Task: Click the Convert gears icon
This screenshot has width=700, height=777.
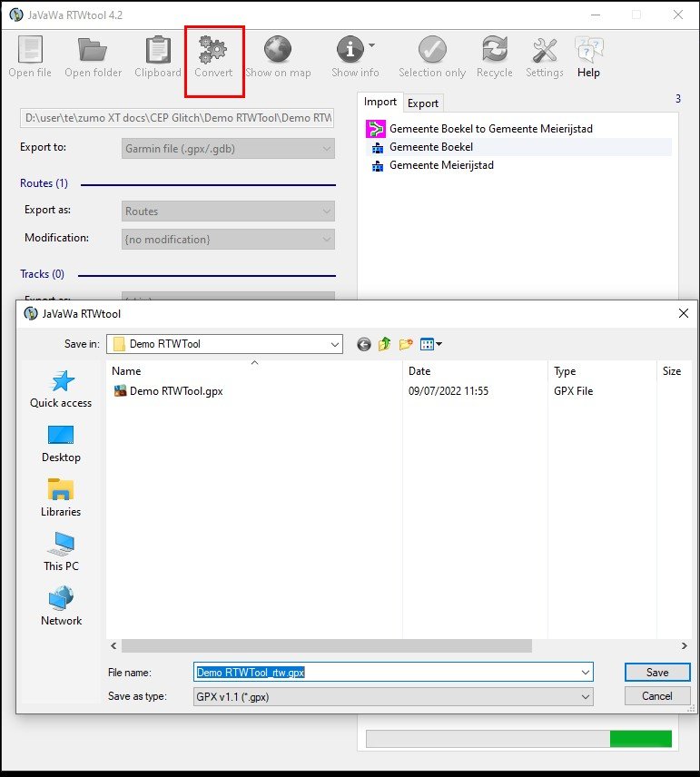Action: click(213, 50)
